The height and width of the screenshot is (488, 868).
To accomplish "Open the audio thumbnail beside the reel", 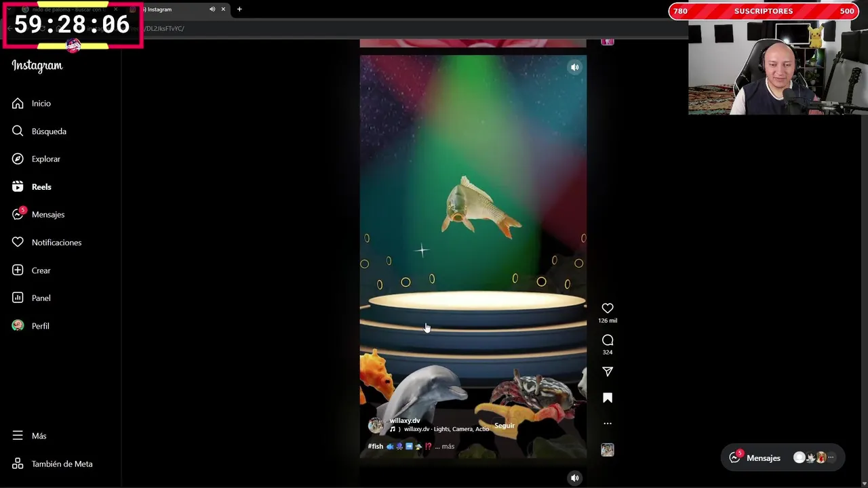I will (x=608, y=449).
